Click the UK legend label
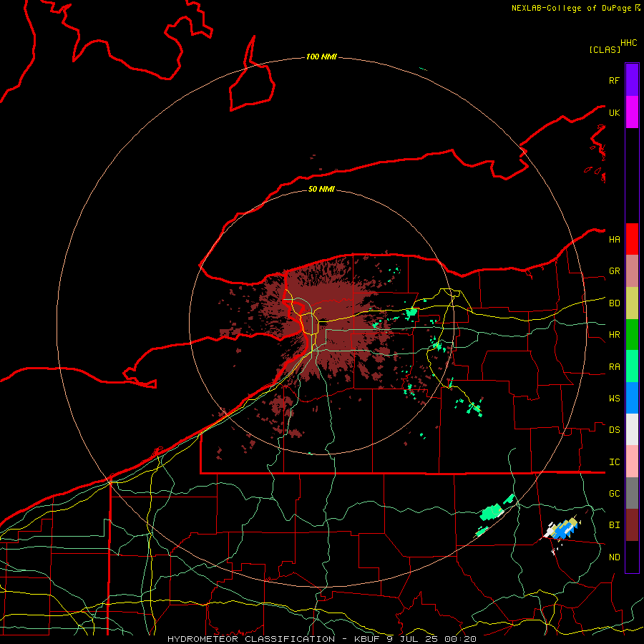The width and height of the screenshot is (644, 644). tap(614, 112)
